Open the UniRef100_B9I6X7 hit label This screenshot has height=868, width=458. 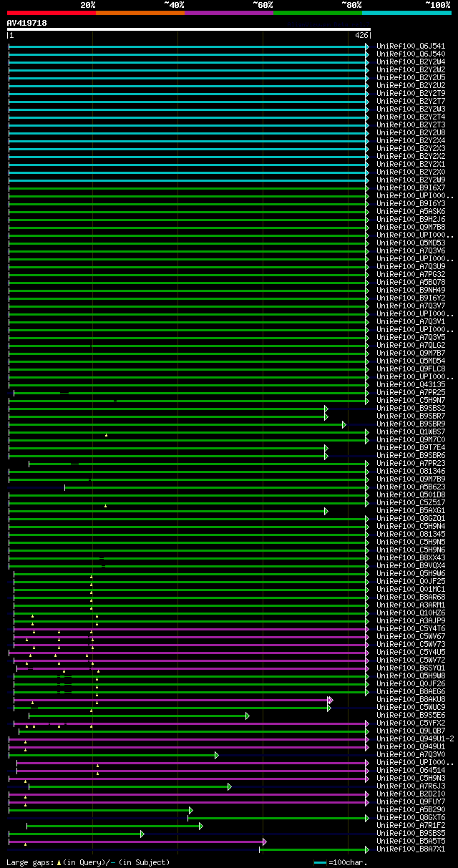[411, 187]
